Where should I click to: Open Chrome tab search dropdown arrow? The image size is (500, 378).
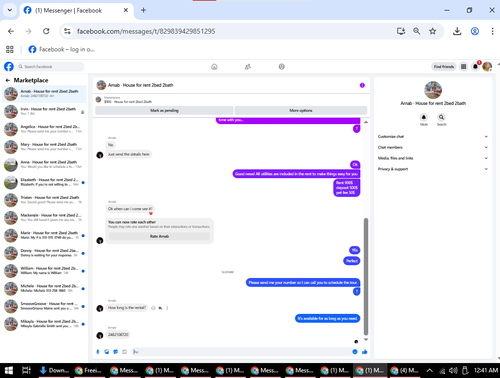[10, 10]
